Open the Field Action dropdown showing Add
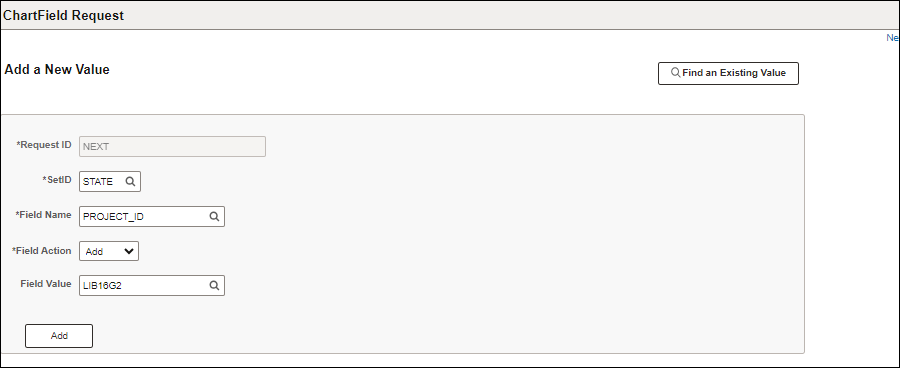 coord(109,251)
